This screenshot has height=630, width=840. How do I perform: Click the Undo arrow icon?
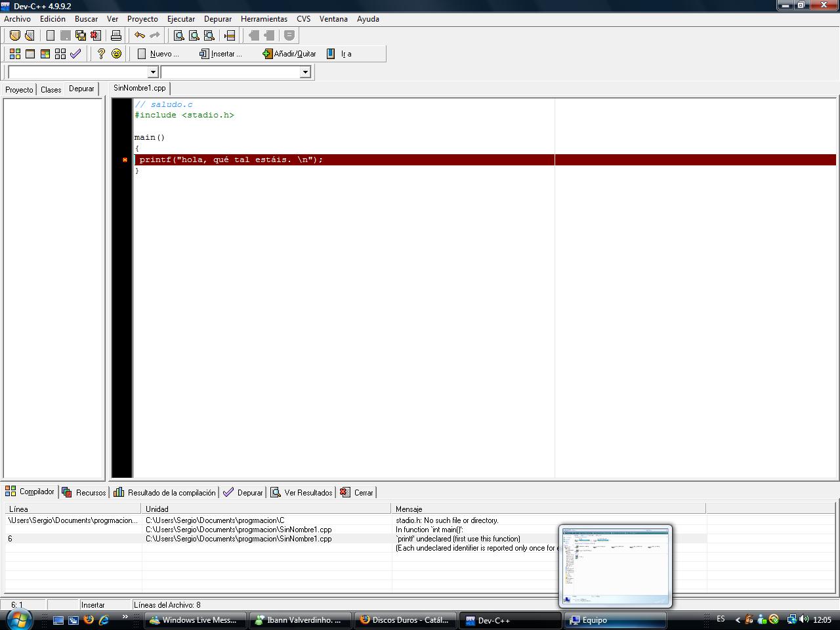point(140,35)
